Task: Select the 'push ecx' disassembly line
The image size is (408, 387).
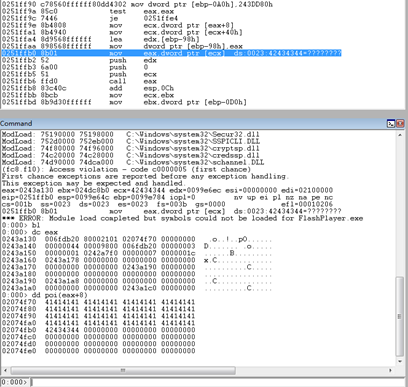Action: pyautogui.click(x=79, y=74)
